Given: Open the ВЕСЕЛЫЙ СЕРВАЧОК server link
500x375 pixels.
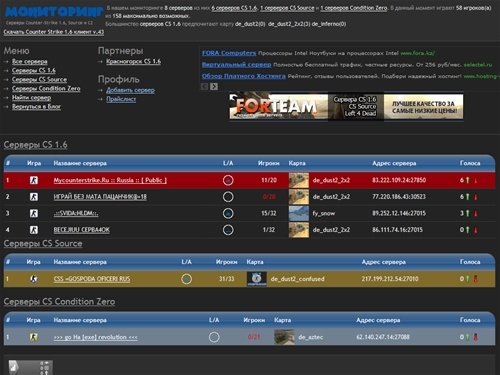Looking at the screenshot, I should 82,230.
